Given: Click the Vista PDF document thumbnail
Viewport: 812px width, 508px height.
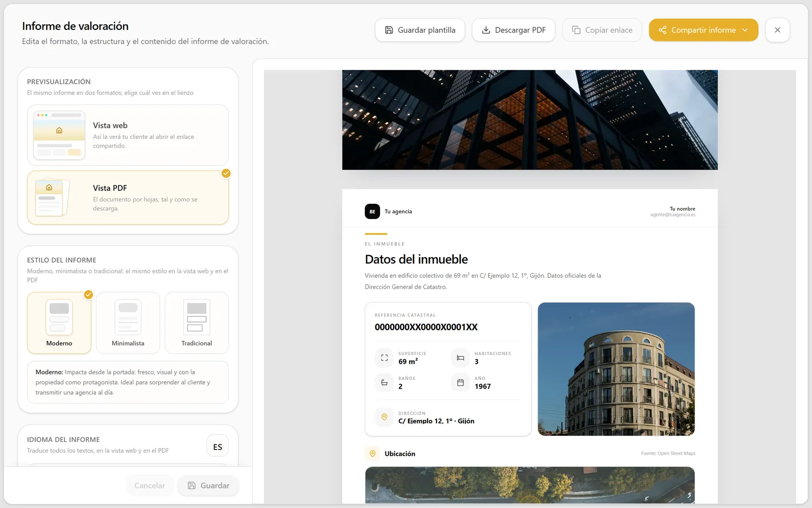Looking at the screenshot, I should 52,198.
